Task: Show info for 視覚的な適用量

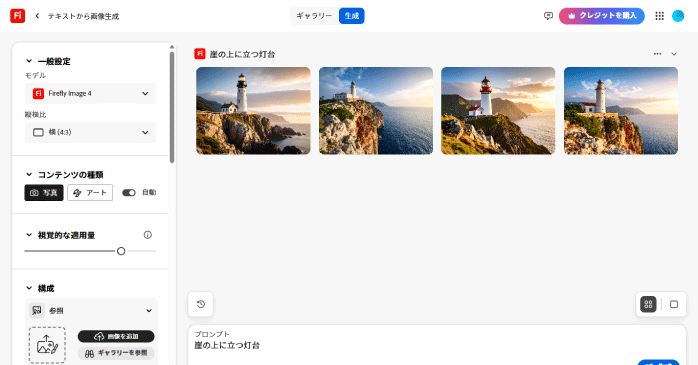Action: 148,235
